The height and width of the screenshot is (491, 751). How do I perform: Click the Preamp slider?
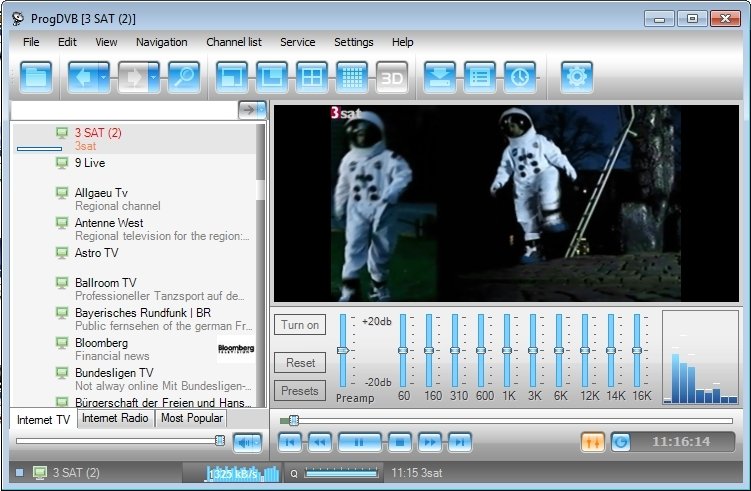(342, 351)
